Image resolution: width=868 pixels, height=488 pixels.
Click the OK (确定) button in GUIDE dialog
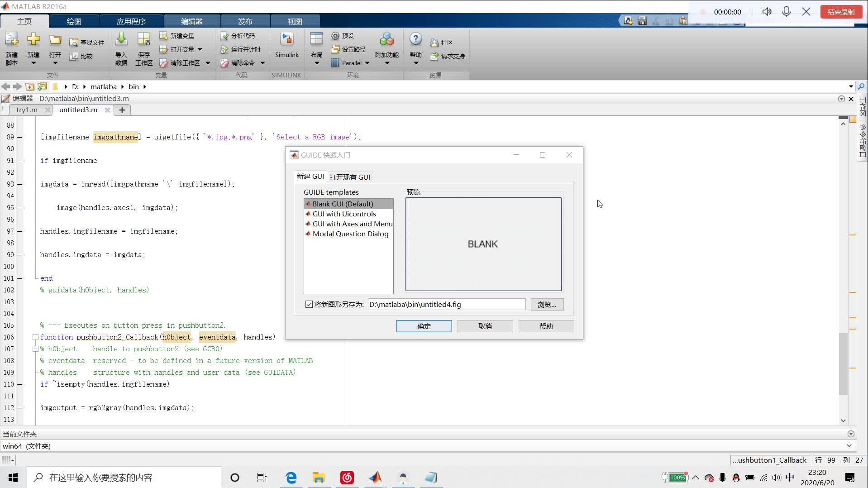point(424,326)
